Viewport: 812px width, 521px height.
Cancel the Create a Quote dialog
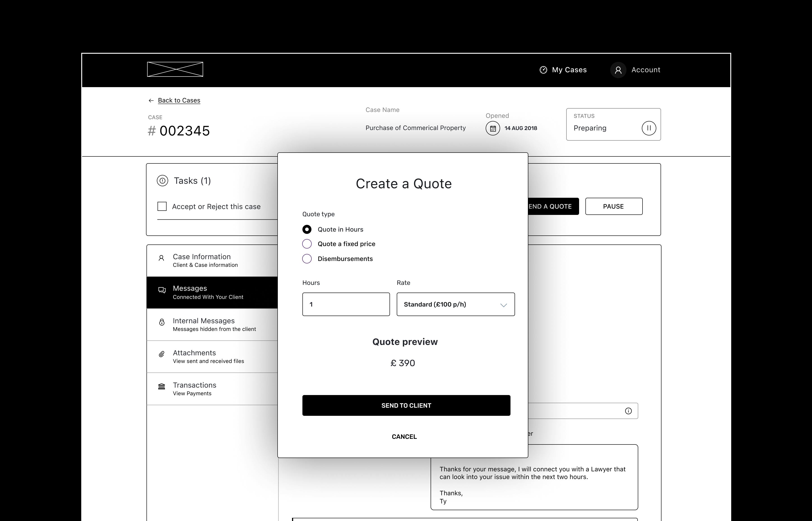pyautogui.click(x=404, y=437)
